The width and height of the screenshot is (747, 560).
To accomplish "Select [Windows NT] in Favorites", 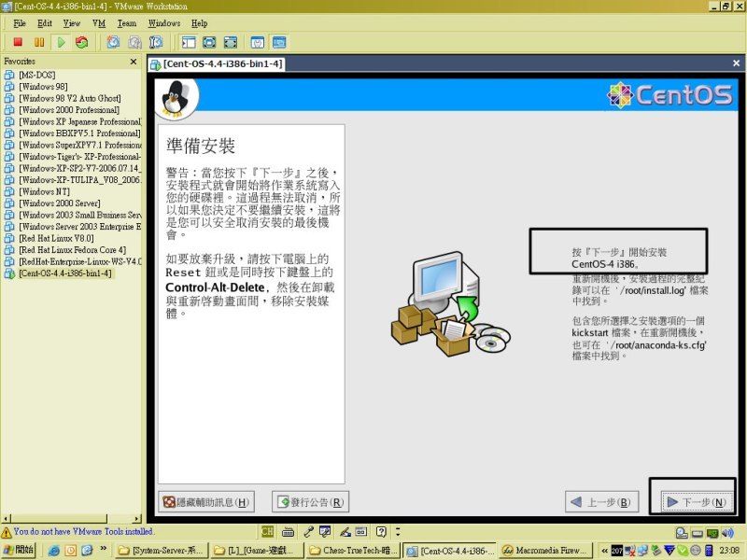I will (44, 191).
